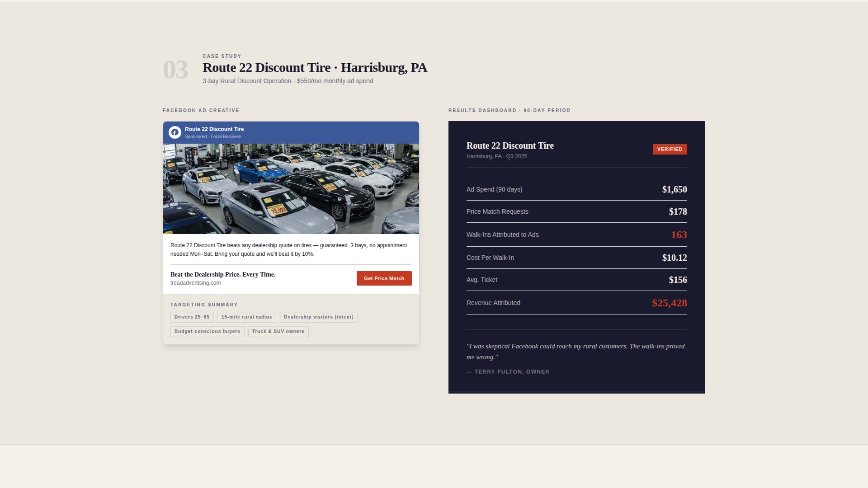The image size is (868, 488).
Task: Select the Truck & SUV owners tag
Action: pos(278,332)
